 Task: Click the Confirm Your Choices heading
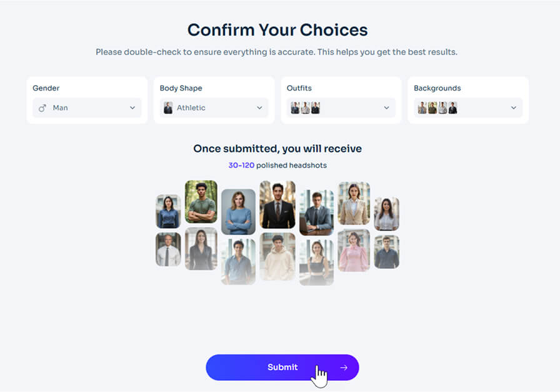point(277,29)
